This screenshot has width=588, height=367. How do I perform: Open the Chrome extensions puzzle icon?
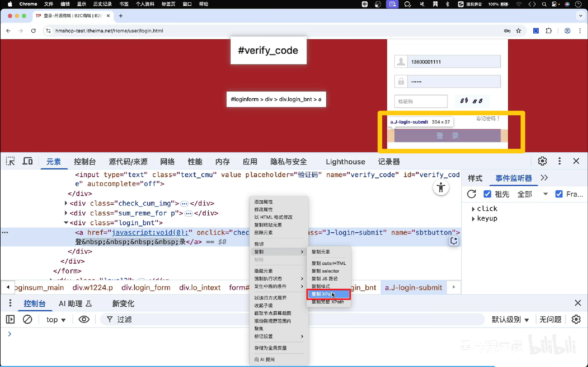[549, 31]
